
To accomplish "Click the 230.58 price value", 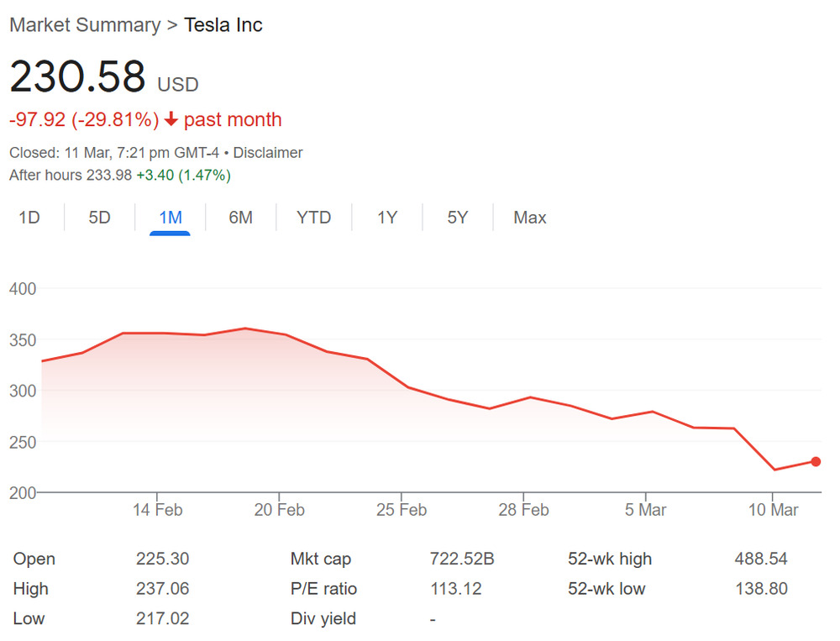I will (x=77, y=76).
